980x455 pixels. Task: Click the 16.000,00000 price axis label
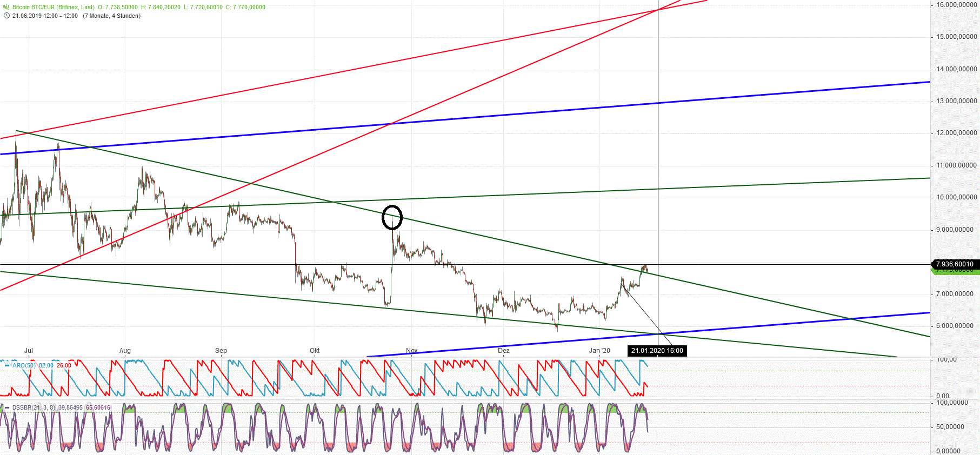[957, 5]
